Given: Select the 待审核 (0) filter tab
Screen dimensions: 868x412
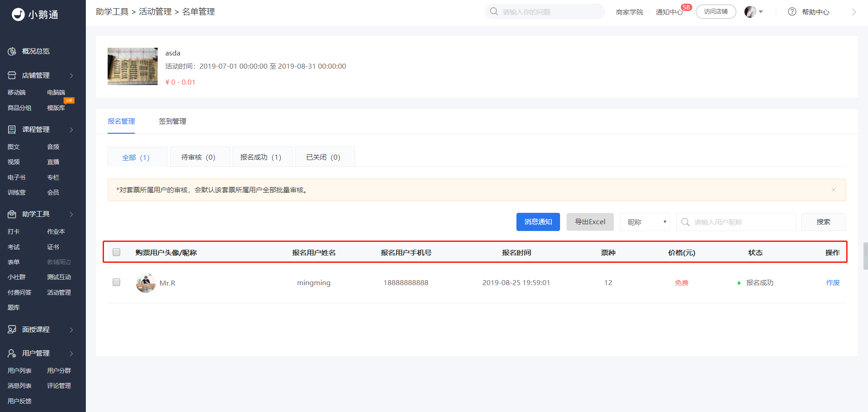Looking at the screenshot, I should click(200, 157).
